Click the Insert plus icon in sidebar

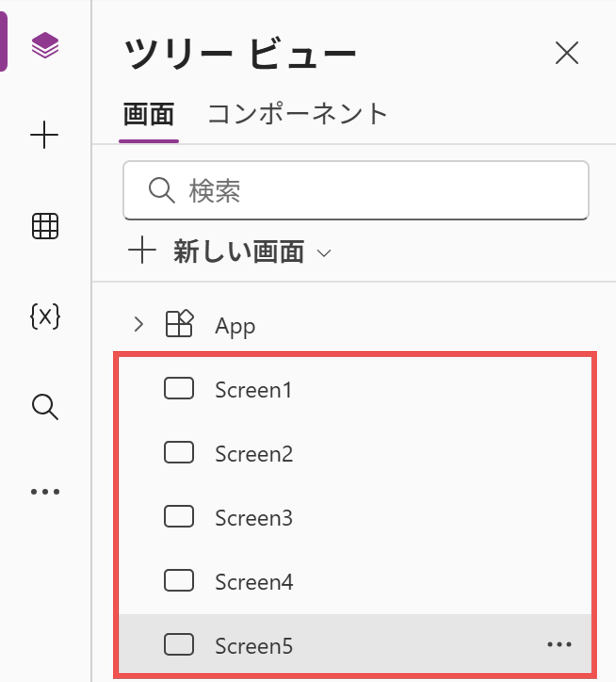pyautogui.click(x=44, y=135)
